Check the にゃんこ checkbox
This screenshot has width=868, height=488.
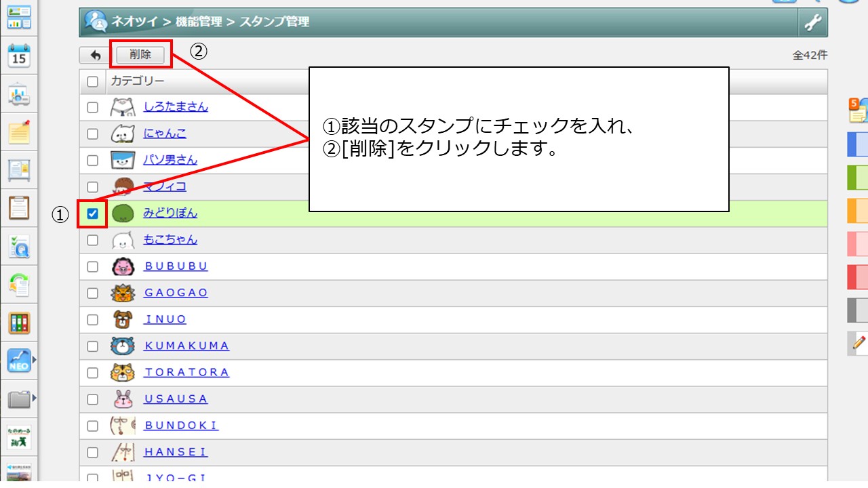pyautogui.click(x=93, y=134)
